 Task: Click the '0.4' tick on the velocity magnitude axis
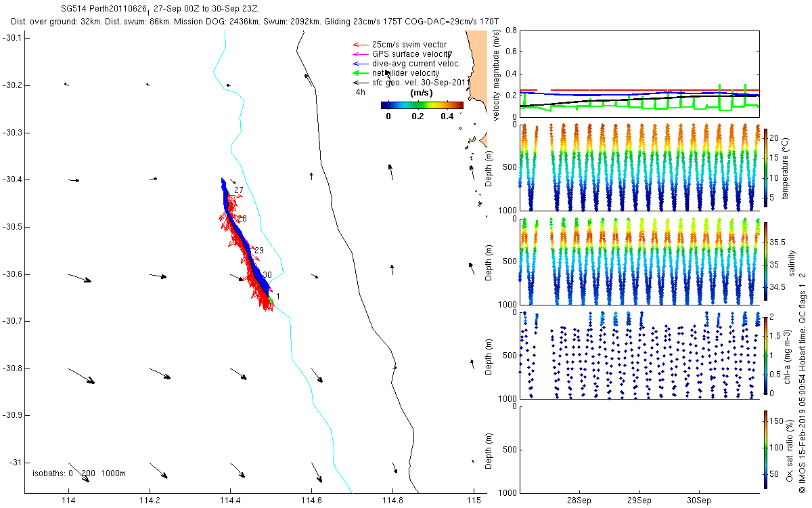[x=510, y=74]
